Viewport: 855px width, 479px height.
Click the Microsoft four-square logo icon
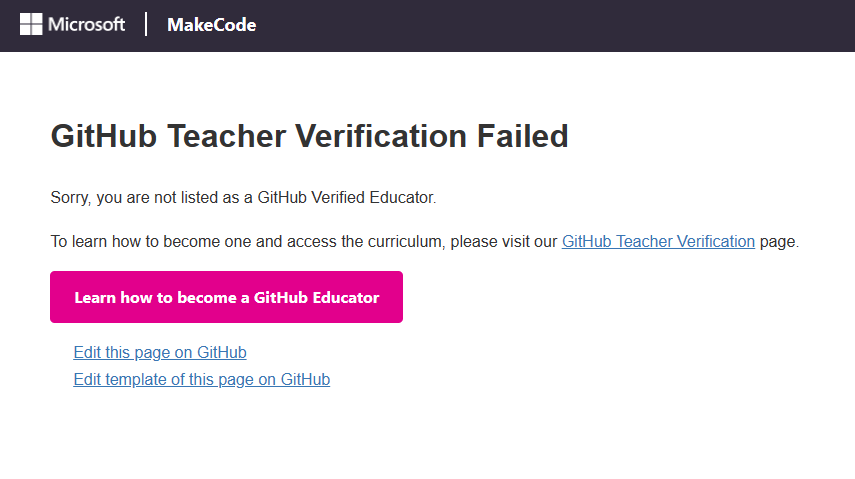(x=31, y=25)
